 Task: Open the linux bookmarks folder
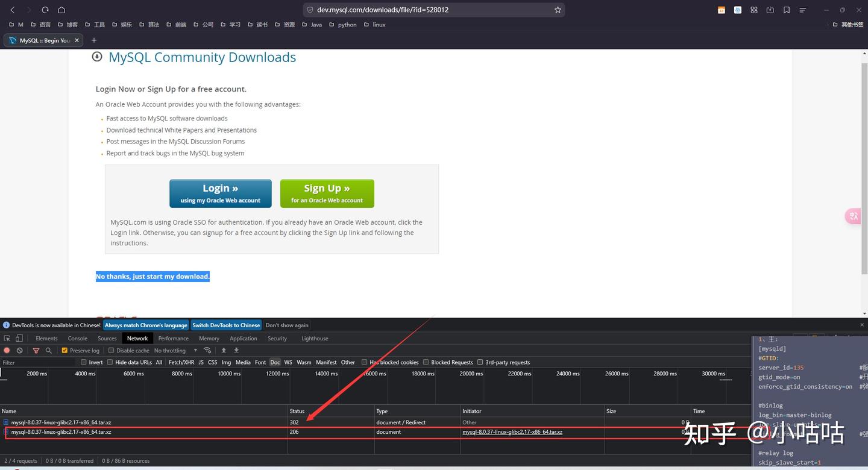(374, 25)
